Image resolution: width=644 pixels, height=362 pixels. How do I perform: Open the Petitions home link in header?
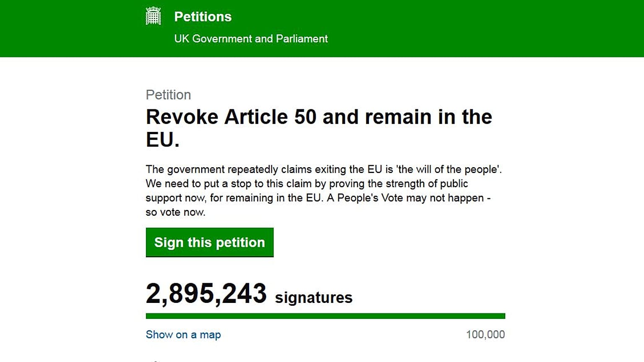(x=203, y=17)
